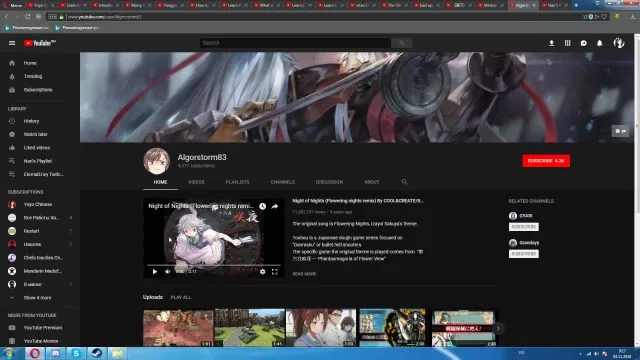Expand description with Read more
This screenshot has width=640, height=360.
click(x=304, y=274)
